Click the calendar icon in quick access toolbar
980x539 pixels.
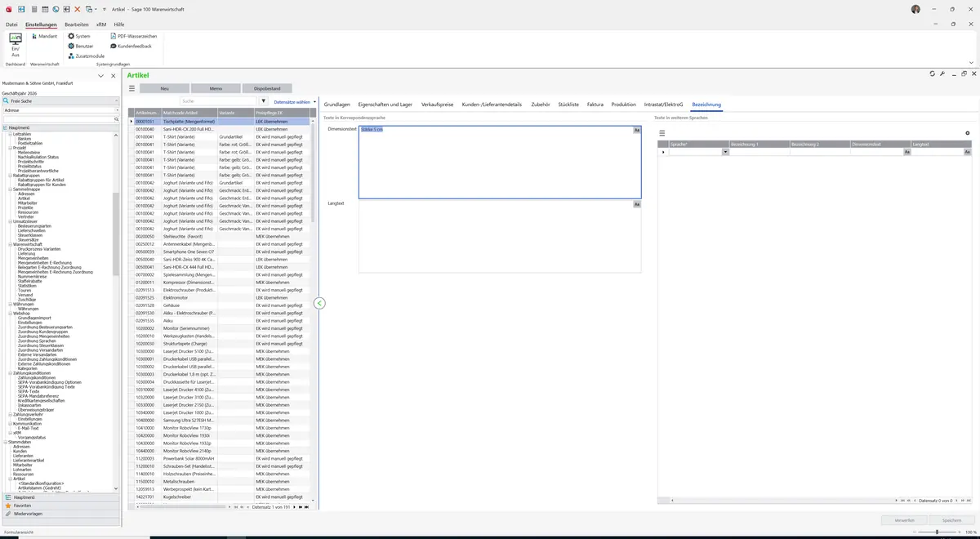44,9
